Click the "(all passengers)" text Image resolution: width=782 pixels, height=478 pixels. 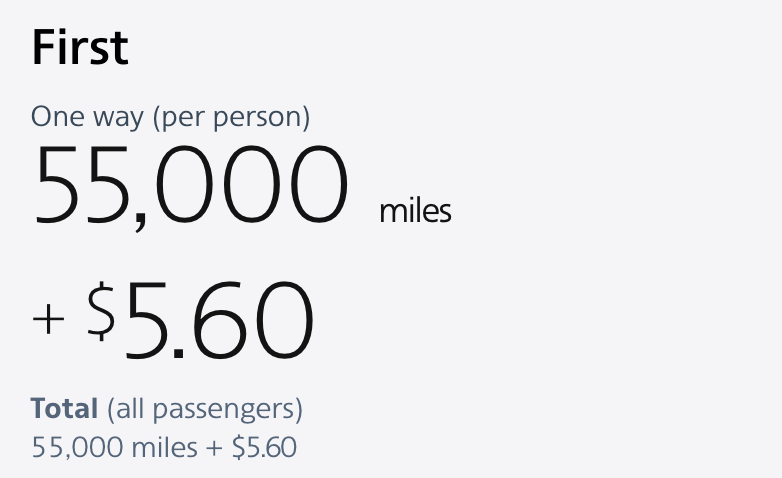click(205, 409)
